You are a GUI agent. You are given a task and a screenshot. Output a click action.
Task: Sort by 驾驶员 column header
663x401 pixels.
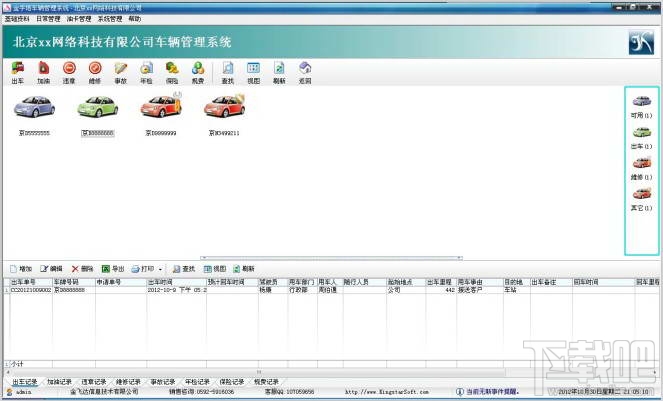point(273,282)
